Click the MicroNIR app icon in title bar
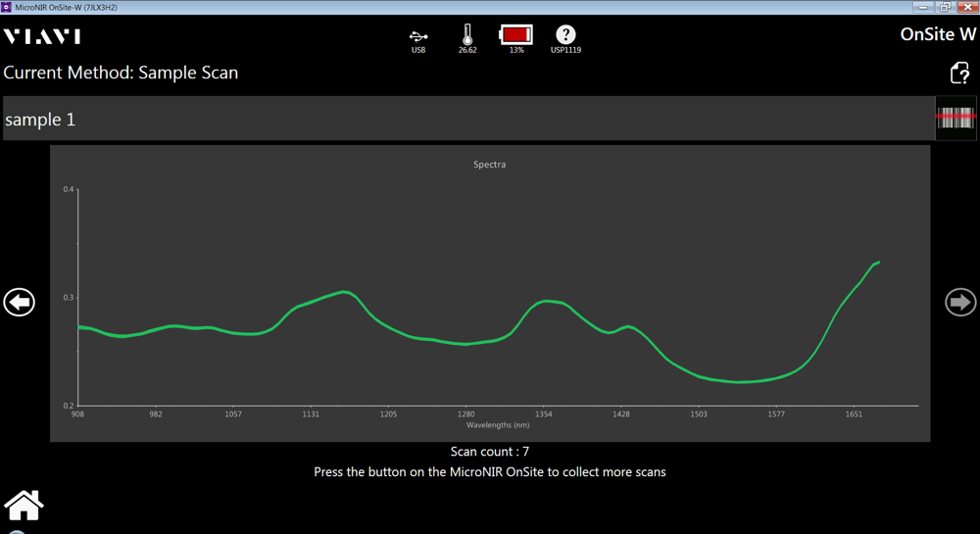980x534 pixels. pos(6,7)
